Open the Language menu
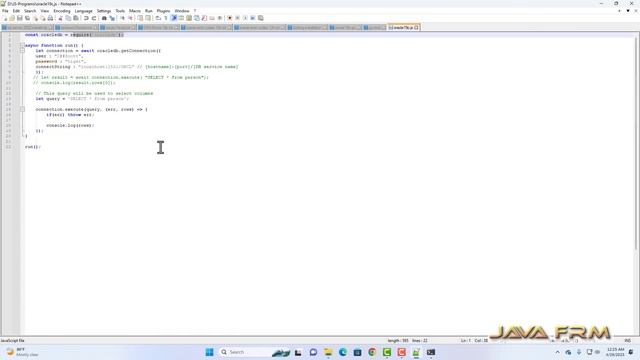Screen dimensions: 640x360 [84, 11]
